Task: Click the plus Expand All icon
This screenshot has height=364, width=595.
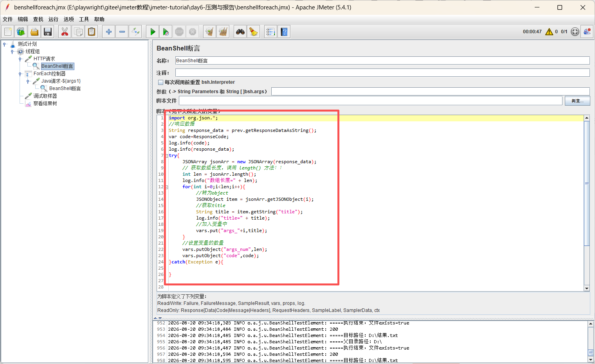Action: point(109,32)
